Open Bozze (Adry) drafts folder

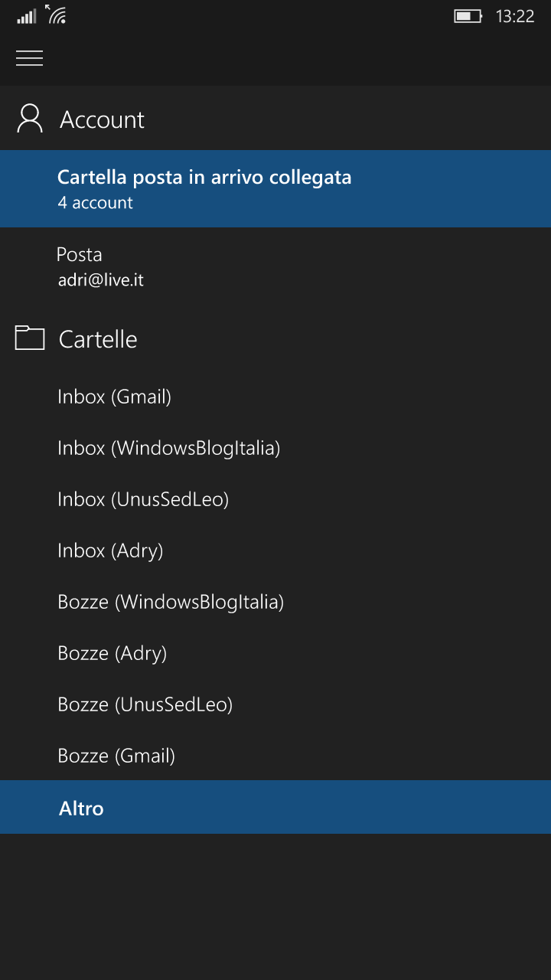pos(275,653)
